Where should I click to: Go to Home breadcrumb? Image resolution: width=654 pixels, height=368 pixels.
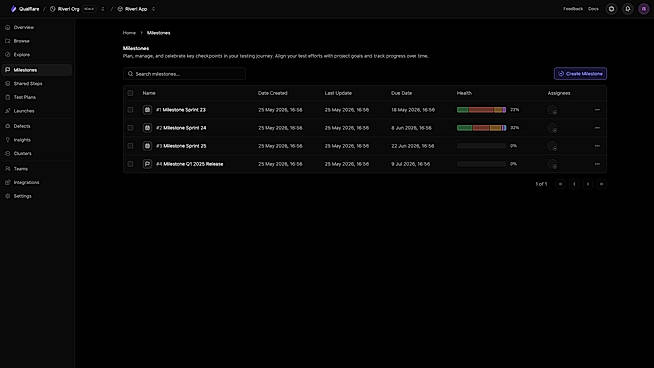[129, 33]
